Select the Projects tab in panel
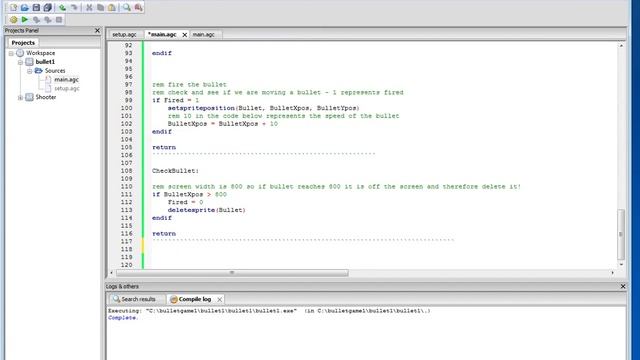 tap(23, 42)
